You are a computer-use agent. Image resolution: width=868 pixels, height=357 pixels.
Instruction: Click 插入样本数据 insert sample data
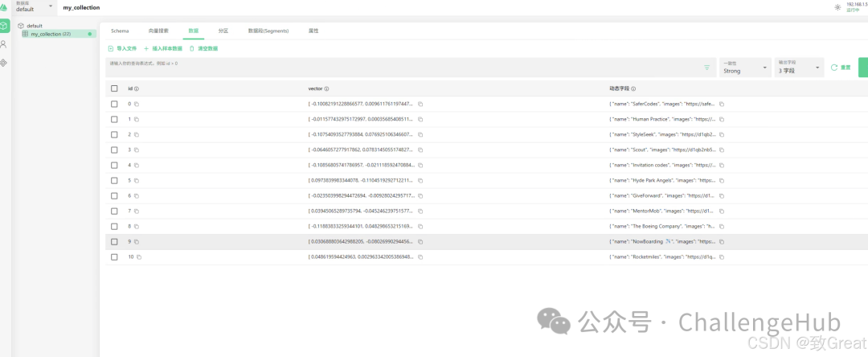click(162, 49)
